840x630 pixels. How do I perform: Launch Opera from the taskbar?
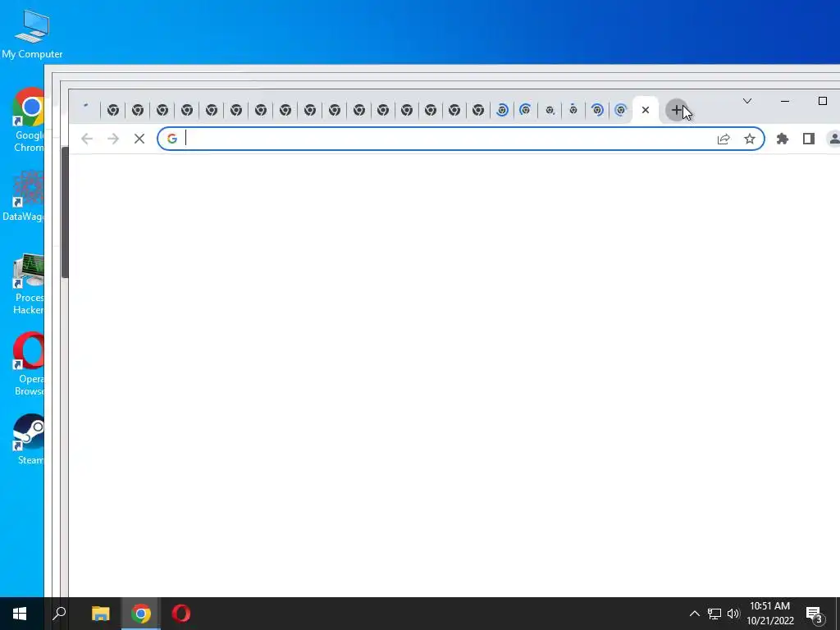181,614
